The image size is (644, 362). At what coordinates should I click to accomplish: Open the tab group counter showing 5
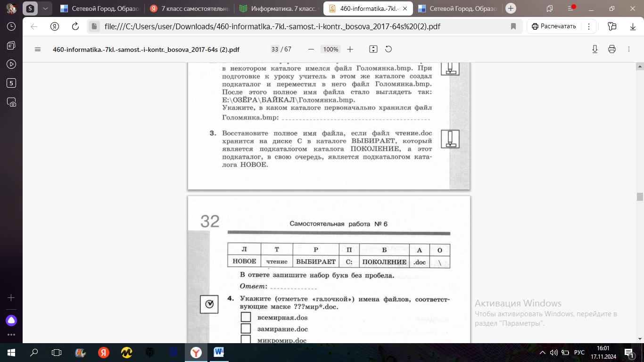30,8
